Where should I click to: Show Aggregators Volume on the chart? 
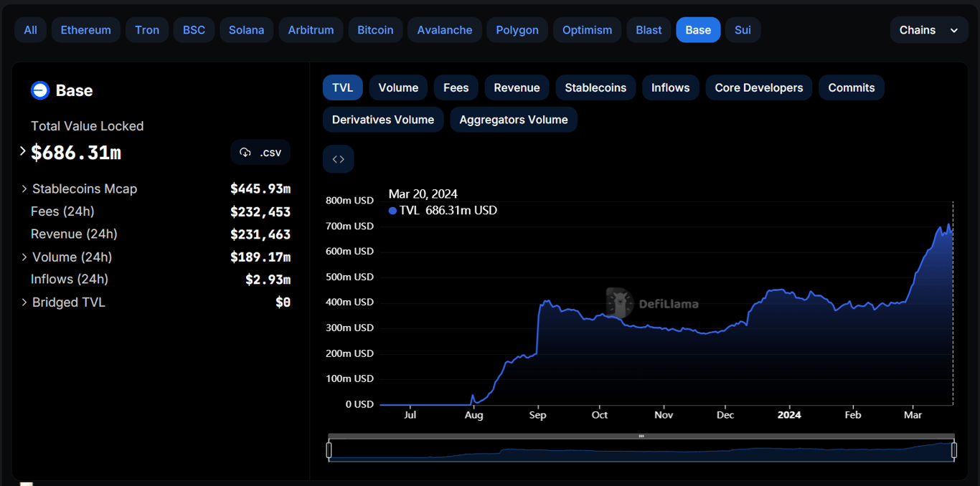tap(513, 120)
